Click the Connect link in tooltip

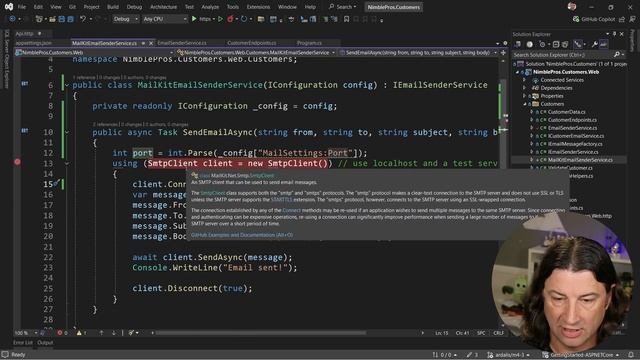(291, 211)
